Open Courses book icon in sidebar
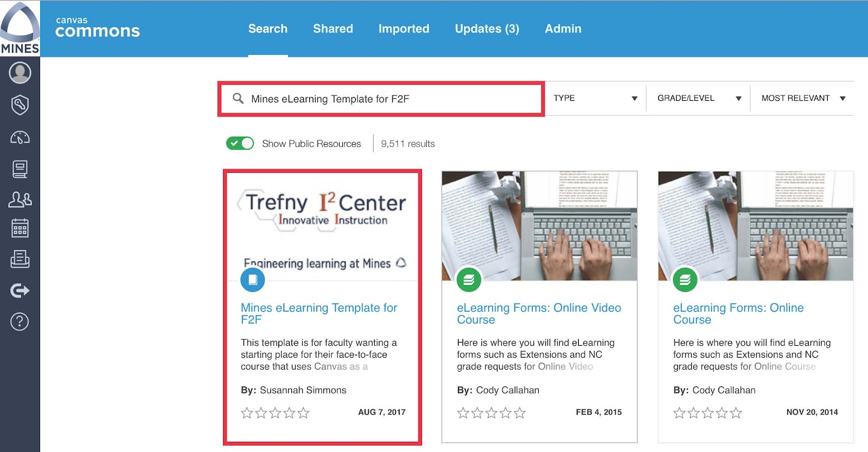This screenshot has height=452, width=868. pos(20,169)
